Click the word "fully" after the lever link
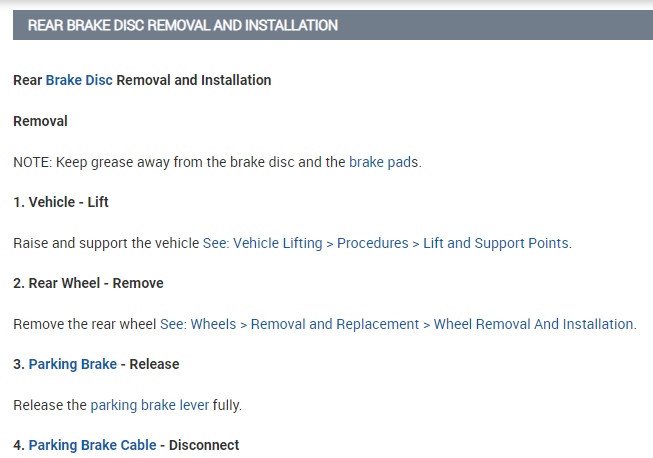The height and width of the screenshot is (458, 653). click(226, 405)
